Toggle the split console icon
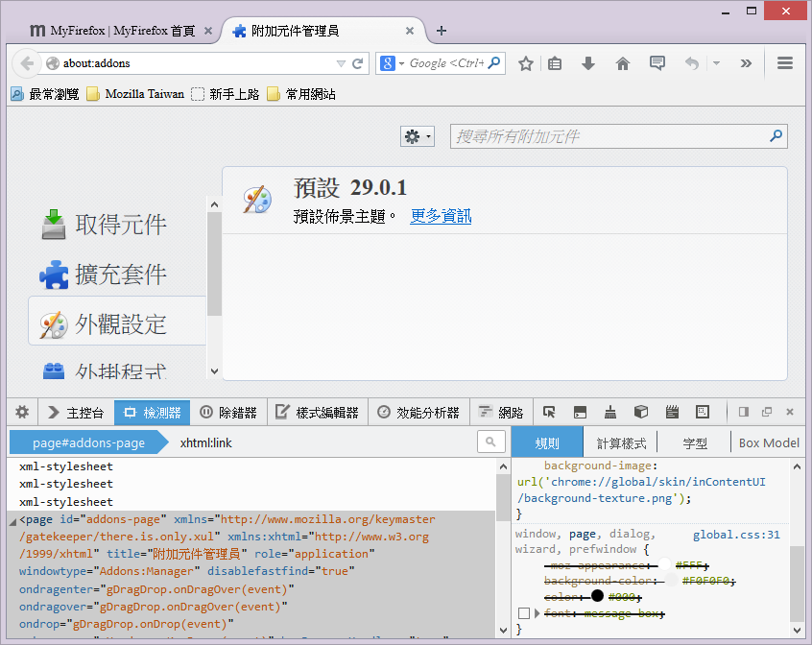The width and height of the screenshot is (812, 645). click(x=579, y=413)
